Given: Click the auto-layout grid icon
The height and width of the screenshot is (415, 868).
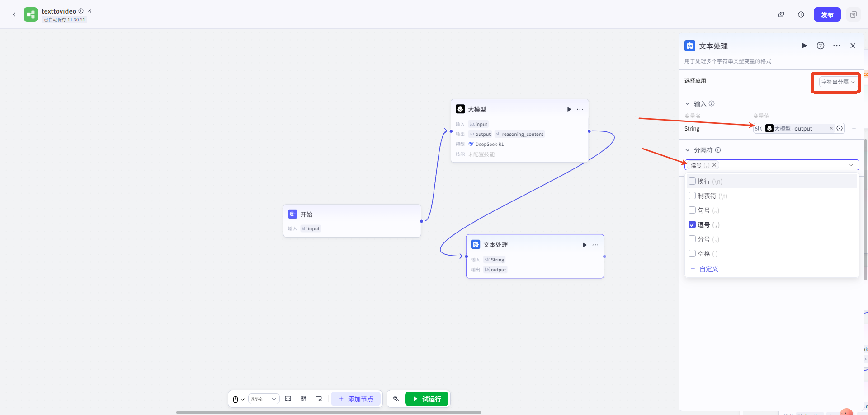Looking at the screenshot, I should tap(303, 399).
